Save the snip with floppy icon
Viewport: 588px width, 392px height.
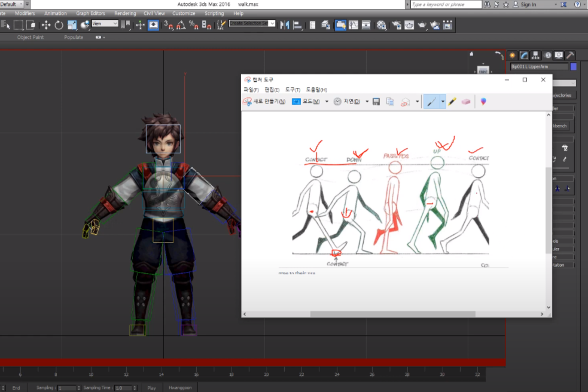coord(376,102)
